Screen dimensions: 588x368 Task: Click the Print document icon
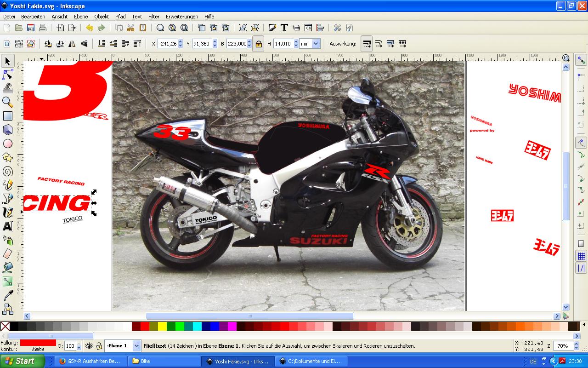point(43,28)
